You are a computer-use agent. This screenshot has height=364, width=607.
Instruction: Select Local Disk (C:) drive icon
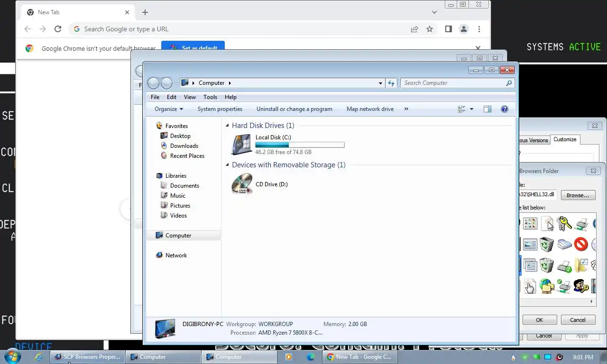tap(241, 145)
